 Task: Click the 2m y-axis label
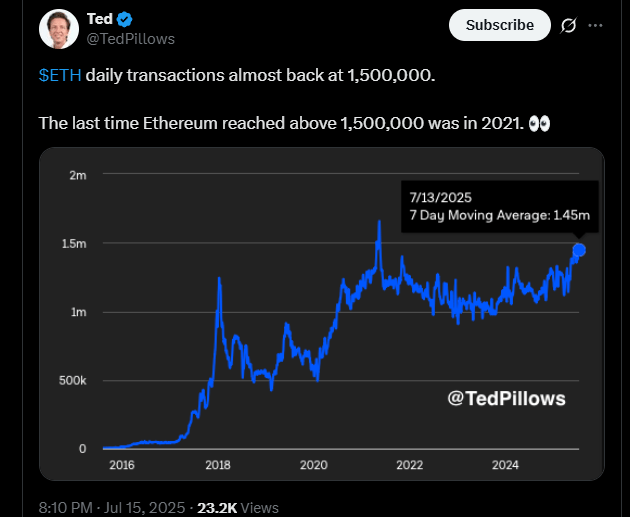[x=78, y=175]
